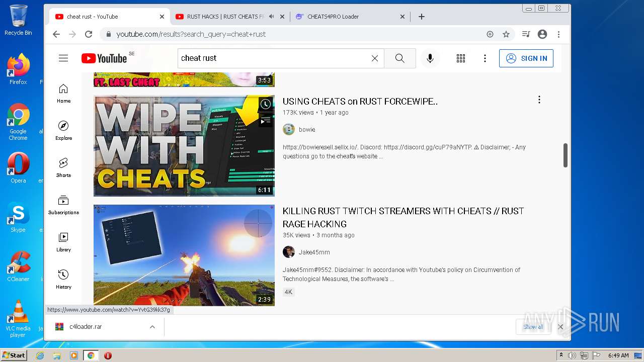Go to Home in sidebar

(63, 94)
